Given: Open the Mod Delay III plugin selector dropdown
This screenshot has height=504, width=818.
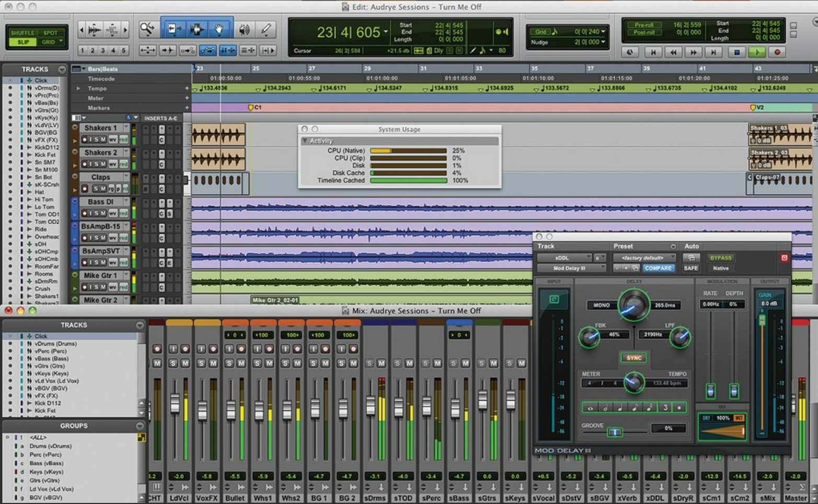Looking at the screenshot, I should (x=571, y=268).
